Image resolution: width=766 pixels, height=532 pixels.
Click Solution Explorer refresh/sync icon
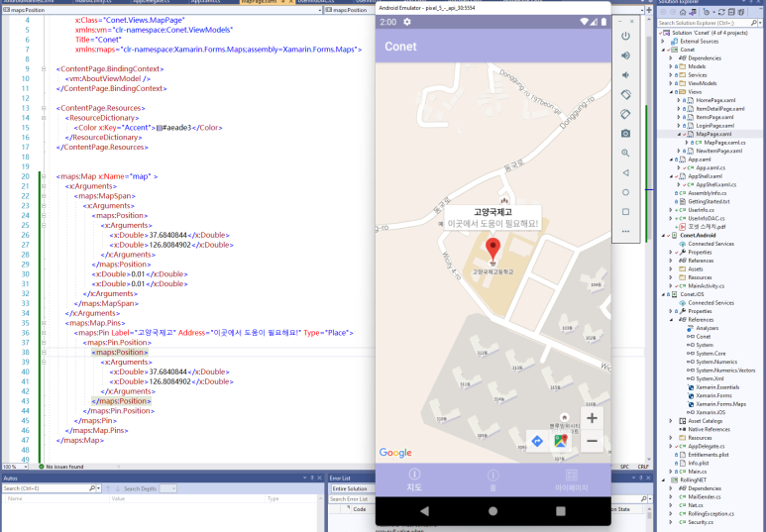[722, 12]
